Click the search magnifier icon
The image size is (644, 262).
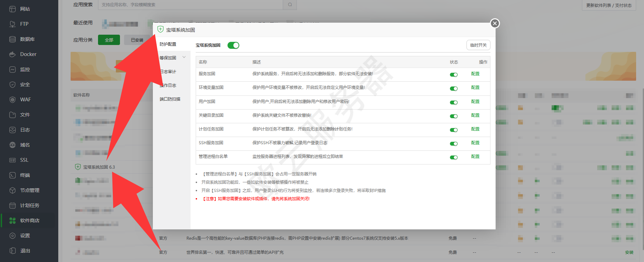(290, 5)
